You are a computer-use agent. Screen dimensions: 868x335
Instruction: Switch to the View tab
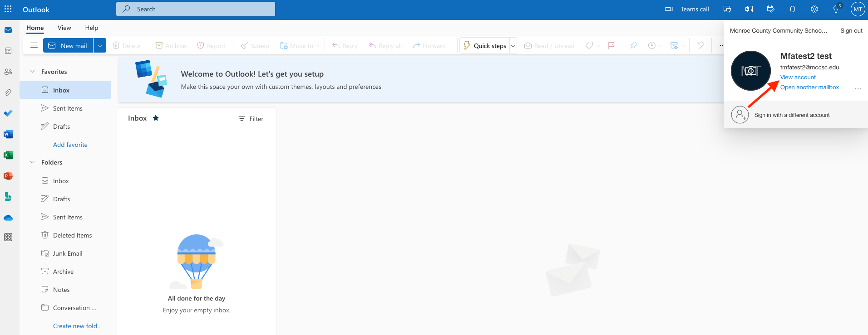64,28
